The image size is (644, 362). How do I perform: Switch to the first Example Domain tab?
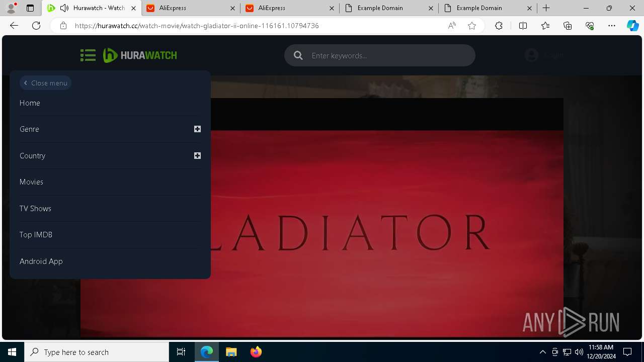point(389,8)
